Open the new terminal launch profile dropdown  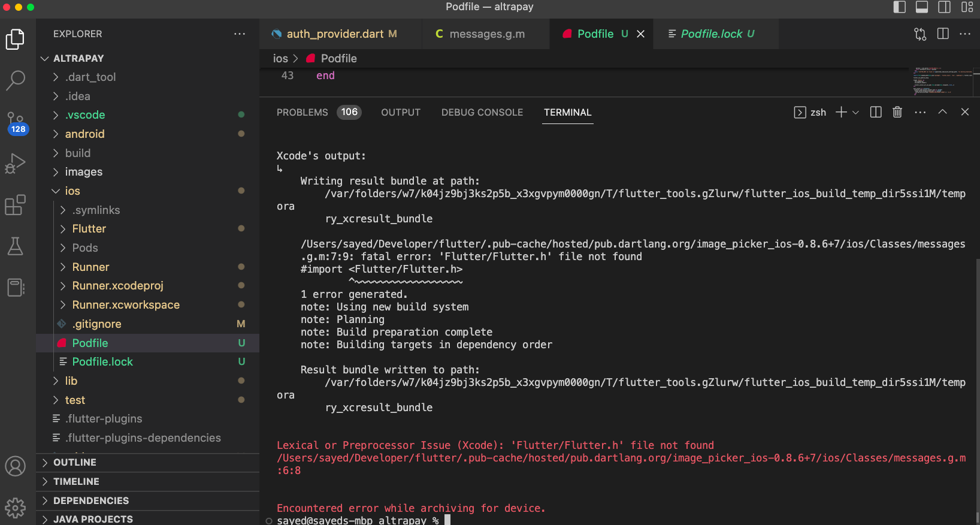(x=855, y=113)
